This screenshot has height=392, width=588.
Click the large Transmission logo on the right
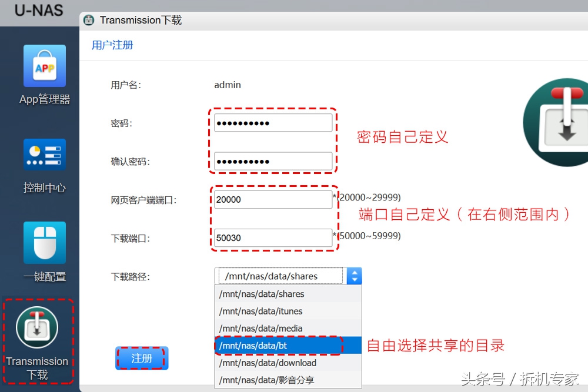click(x=556, y=122)
